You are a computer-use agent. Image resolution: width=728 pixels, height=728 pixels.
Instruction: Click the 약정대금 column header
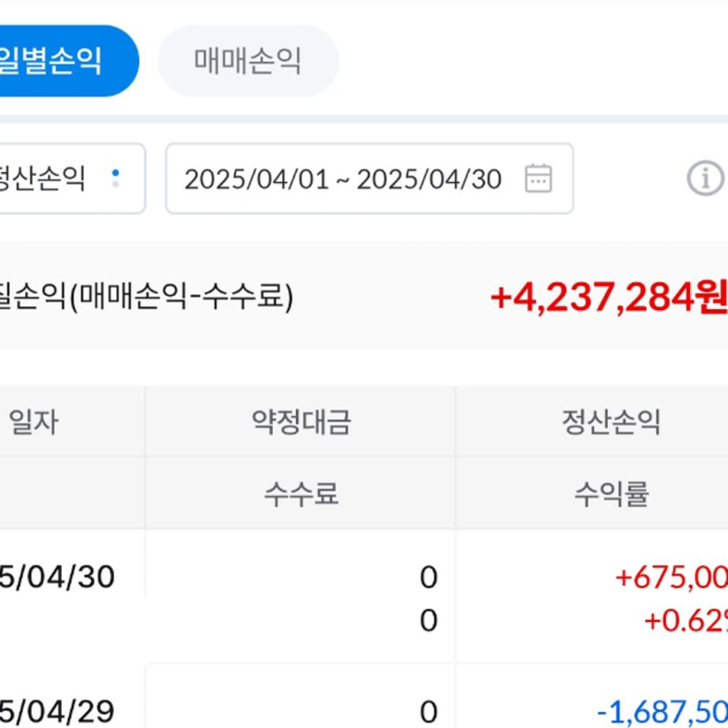pos(300,421)
